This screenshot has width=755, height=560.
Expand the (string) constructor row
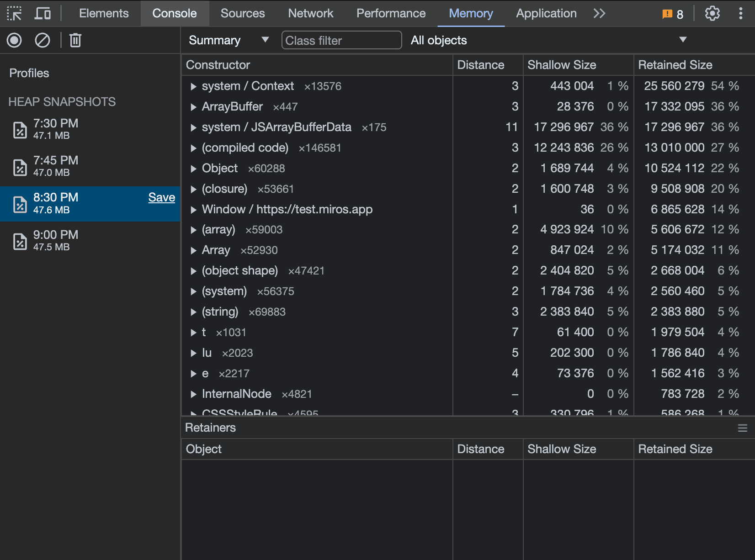click(193, 312)
